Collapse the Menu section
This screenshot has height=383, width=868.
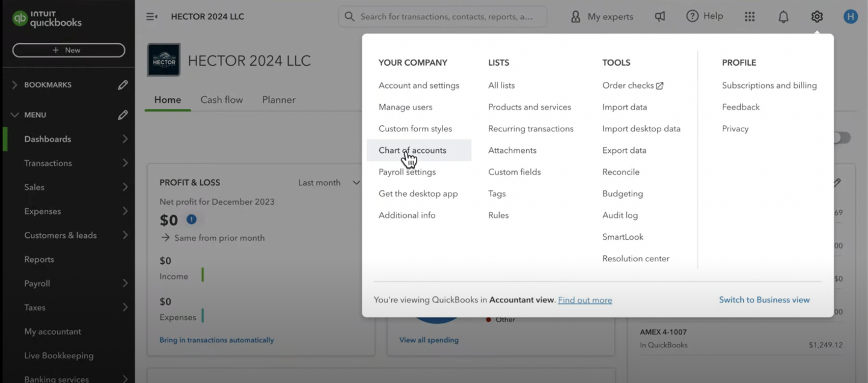coord(14,114)
